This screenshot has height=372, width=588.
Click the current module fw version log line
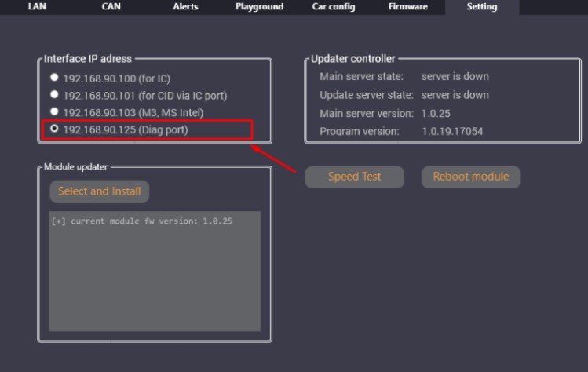coord(142,221)
